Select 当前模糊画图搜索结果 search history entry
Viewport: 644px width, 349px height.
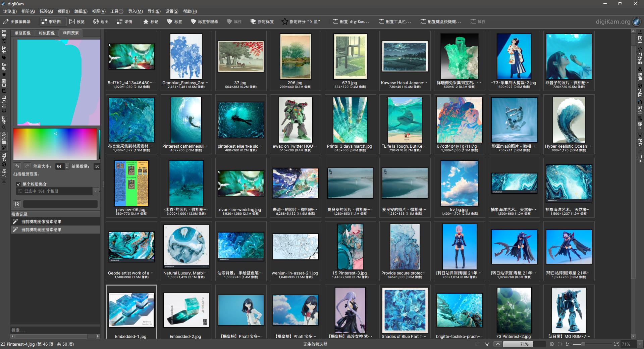click(x=55, y=230)
